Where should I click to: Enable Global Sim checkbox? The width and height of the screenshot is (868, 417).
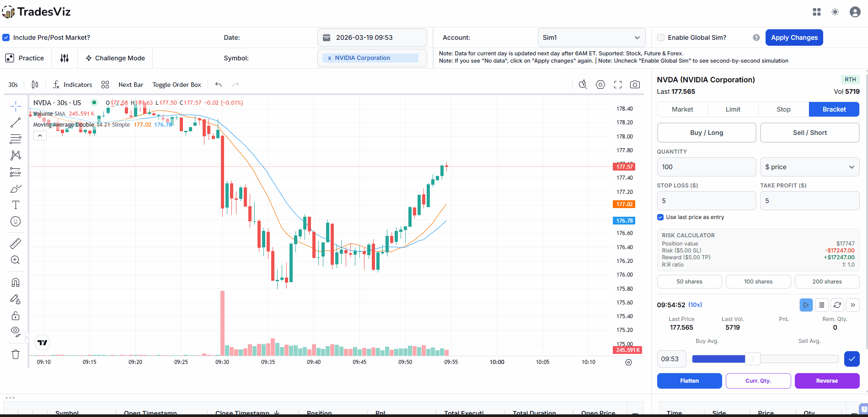pyautogui.click(x=661, y=37)
